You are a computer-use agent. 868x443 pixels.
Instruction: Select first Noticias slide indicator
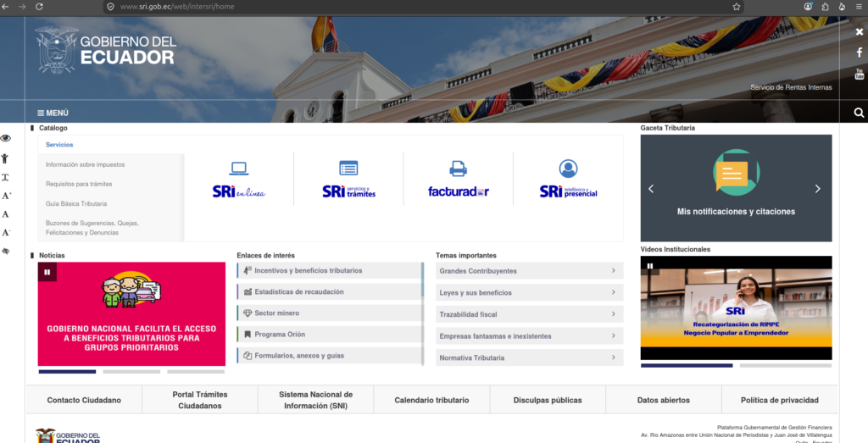point(67,372)
